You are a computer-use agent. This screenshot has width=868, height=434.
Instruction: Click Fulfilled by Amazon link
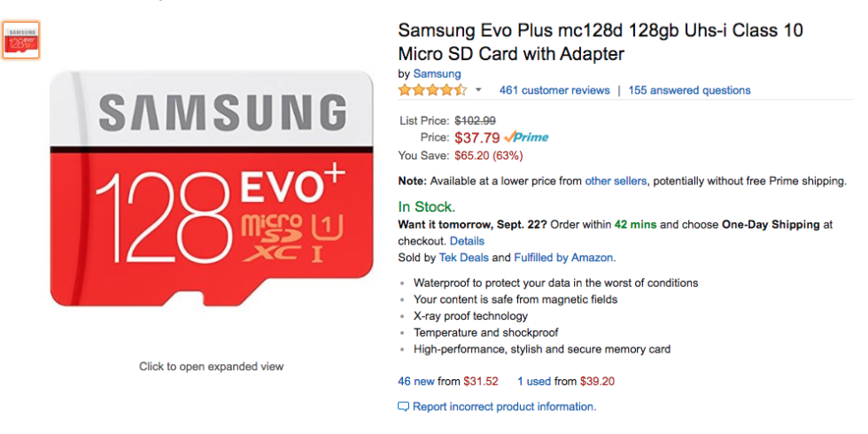point(565,258)
